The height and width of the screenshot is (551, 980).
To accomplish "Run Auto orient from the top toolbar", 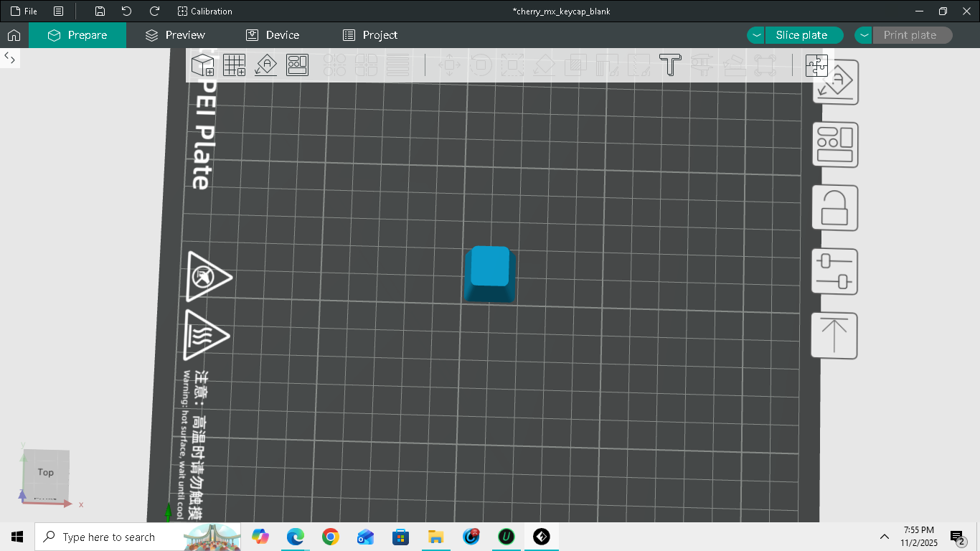I will click(x=266, y=65).
